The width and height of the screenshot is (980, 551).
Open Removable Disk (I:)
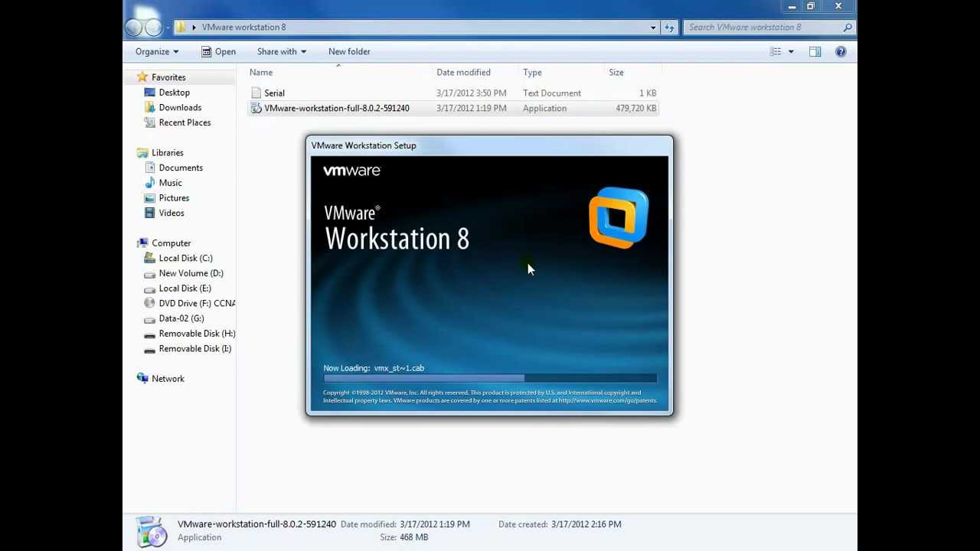(x=194, y=349)
